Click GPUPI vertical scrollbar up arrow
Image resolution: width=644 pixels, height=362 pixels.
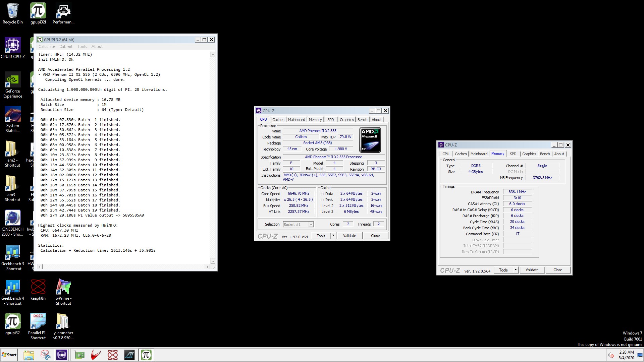pos(213,55)
